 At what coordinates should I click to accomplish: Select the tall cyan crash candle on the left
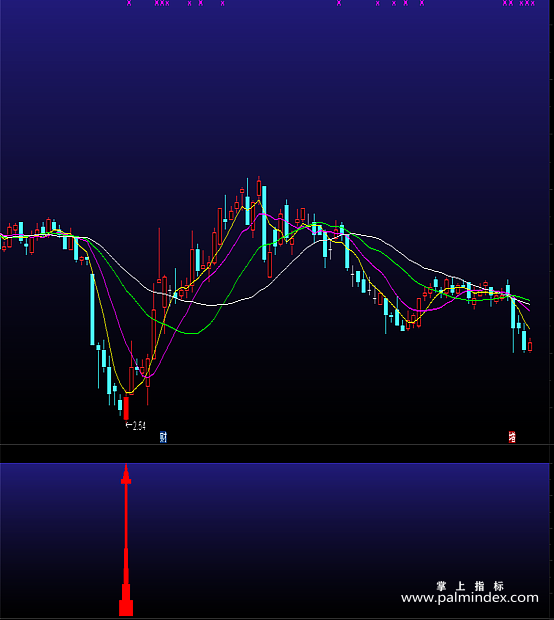coord(93,309)
